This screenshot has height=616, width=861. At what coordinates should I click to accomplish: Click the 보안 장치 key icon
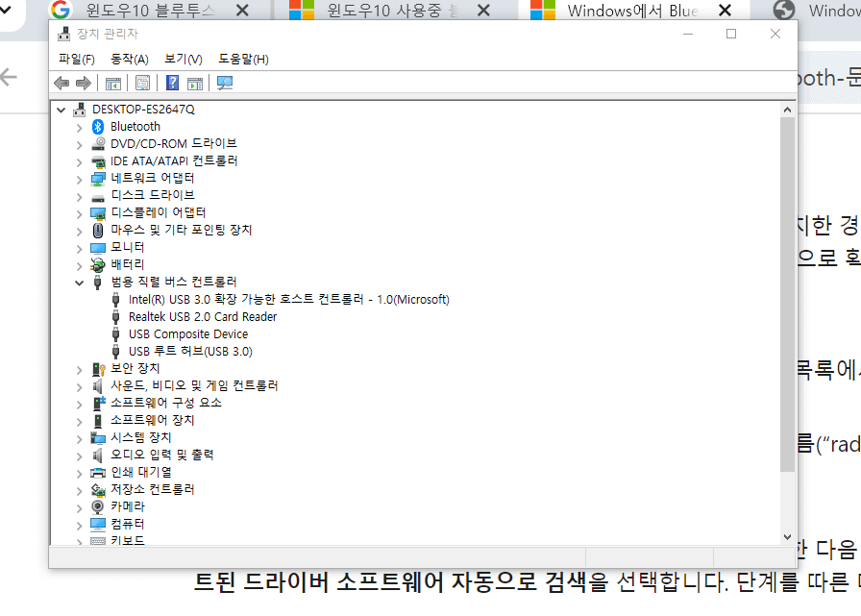[x=98, y=369]
